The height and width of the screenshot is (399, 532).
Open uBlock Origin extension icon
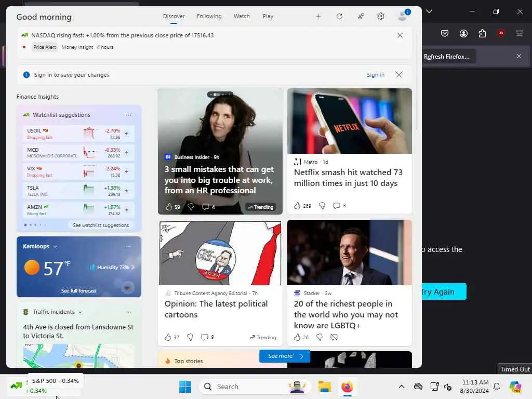[x=501, y=33]
